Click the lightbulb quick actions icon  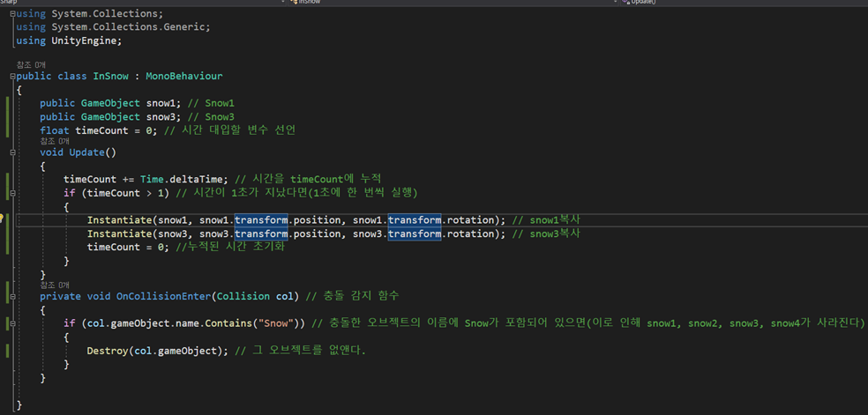point(2,219)
